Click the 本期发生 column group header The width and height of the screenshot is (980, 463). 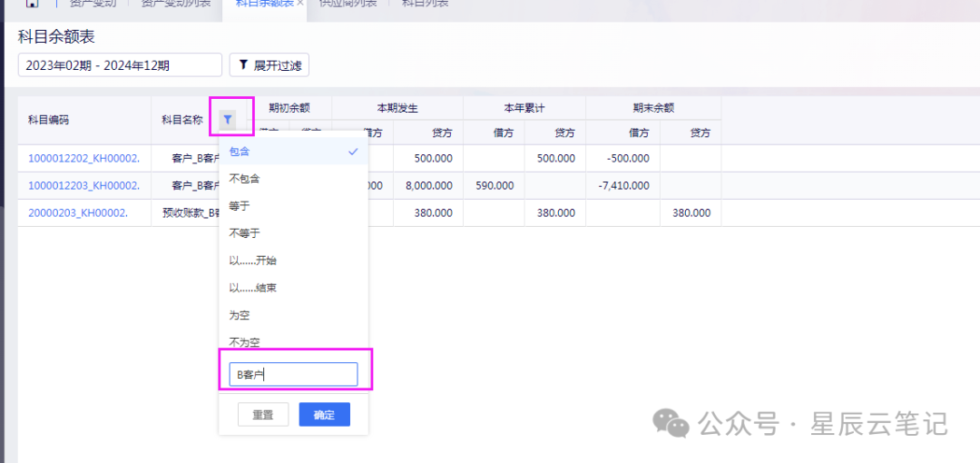point(397,108)
